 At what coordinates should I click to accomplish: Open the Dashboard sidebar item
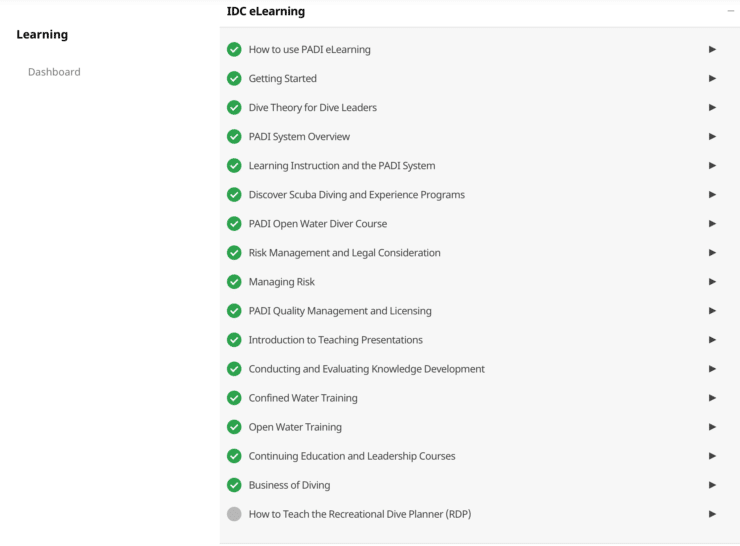pos(54,72)
